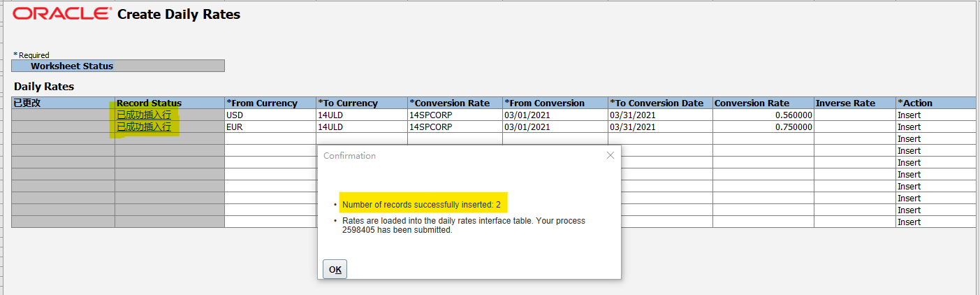This screenshot has height=295, width=980.
Task: Select the USD From Currency cell
Action: coord(270,115)
